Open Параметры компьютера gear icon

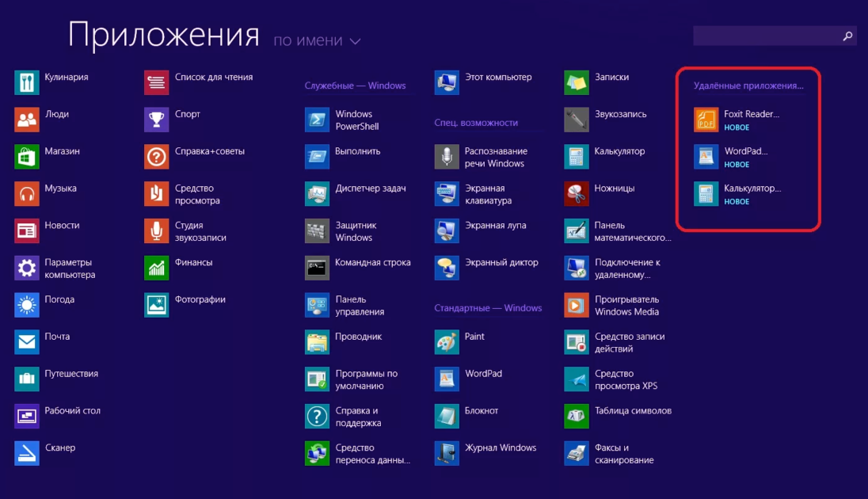pyautogui.click(x=27, y=268)
